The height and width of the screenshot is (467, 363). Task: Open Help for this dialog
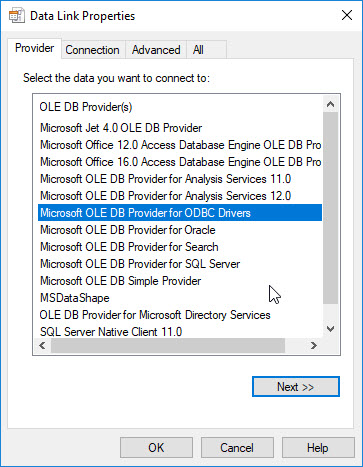pyautogui.click(x=318, y=448)
